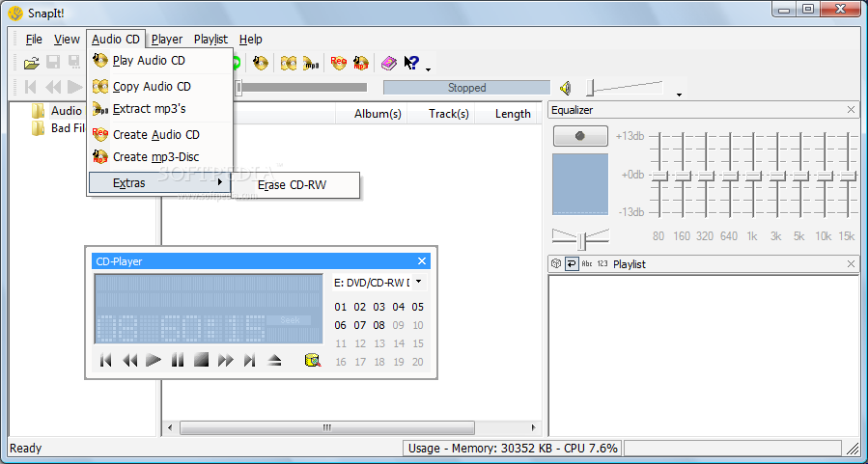
Task: Click the first Save floppy icon in toolbar
Action: pyautogui.click(x=53, y=62)
